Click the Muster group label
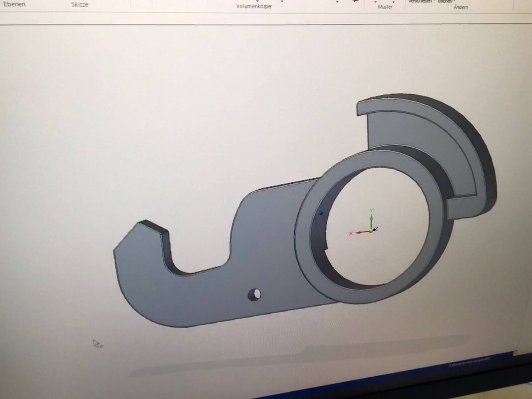The width and height of the screenshot is (532, 399). (385, 7)
